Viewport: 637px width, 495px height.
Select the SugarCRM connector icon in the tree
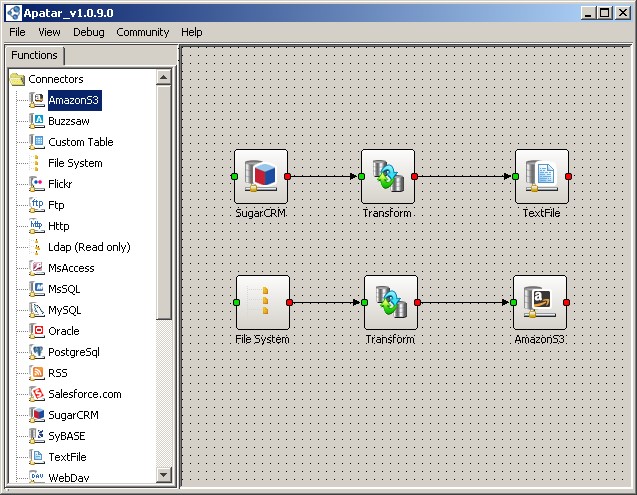(37, 415)
